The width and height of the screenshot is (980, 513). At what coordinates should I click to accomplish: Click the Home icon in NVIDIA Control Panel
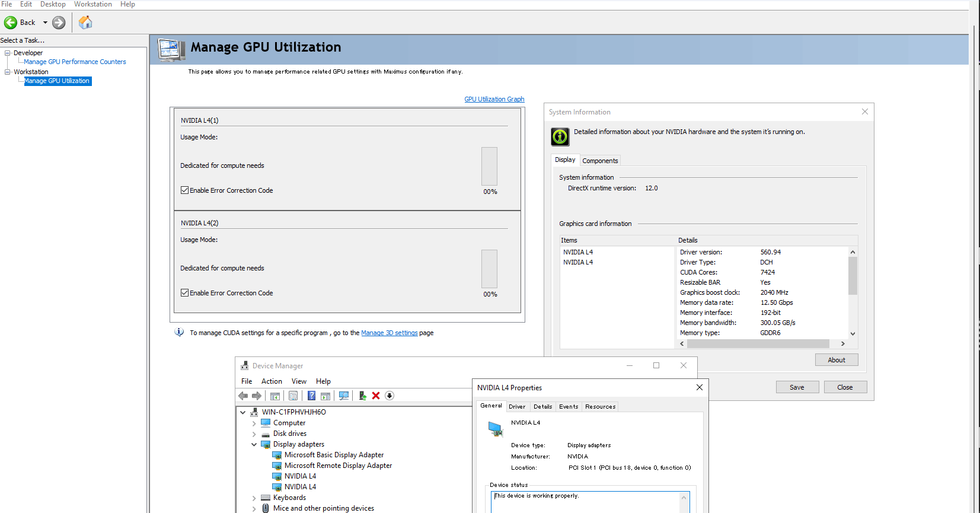pyautogui.click(x=85, y=23)
